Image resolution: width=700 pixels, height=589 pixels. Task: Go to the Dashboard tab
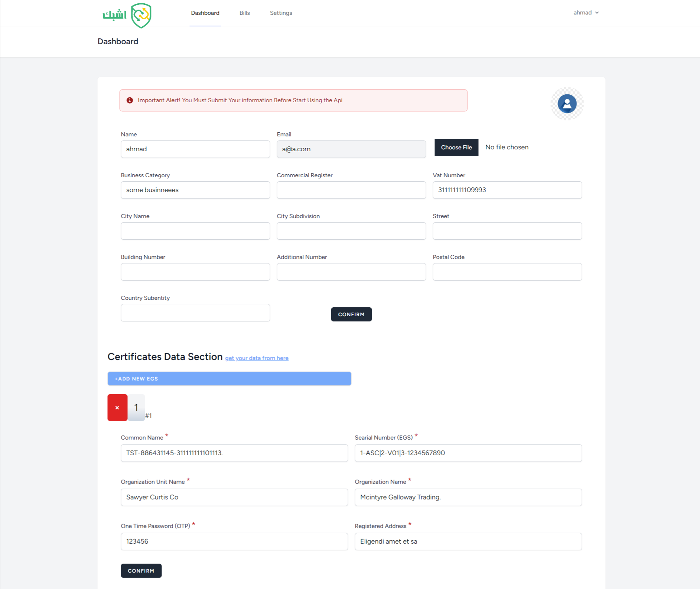click(205, 13)
